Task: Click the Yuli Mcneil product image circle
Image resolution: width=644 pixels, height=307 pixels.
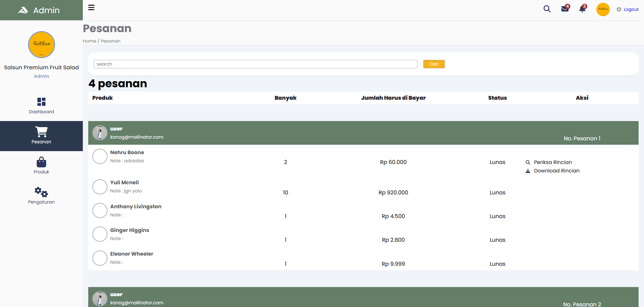Action: (x=100, y=187)
